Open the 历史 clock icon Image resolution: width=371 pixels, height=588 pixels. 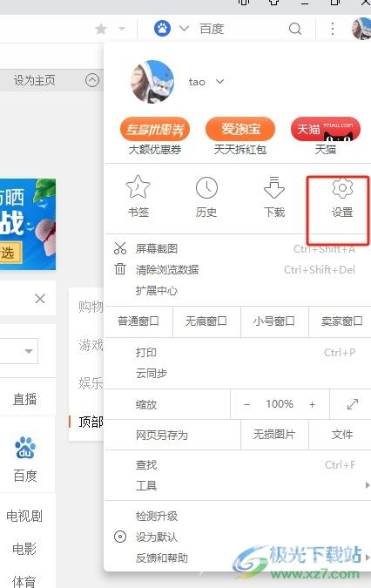tap(206, 187)
